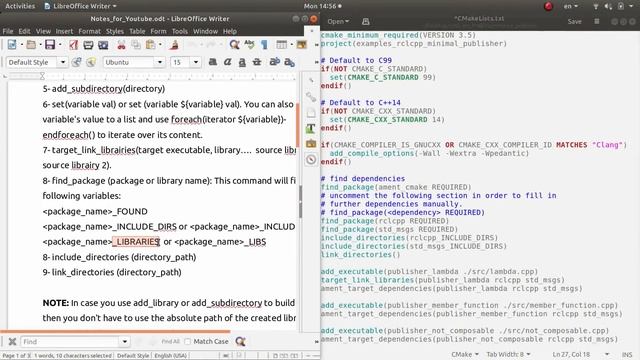This screenshot has height=360, width=640.
Task: Click the Open folder icon in Writer toolbar
Action: [x=31, y=44]
